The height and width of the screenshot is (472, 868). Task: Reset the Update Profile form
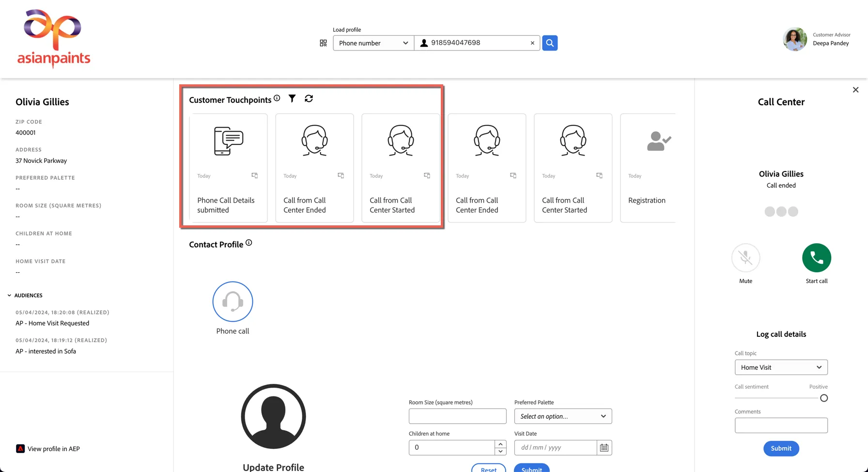(x=489, y=469)
